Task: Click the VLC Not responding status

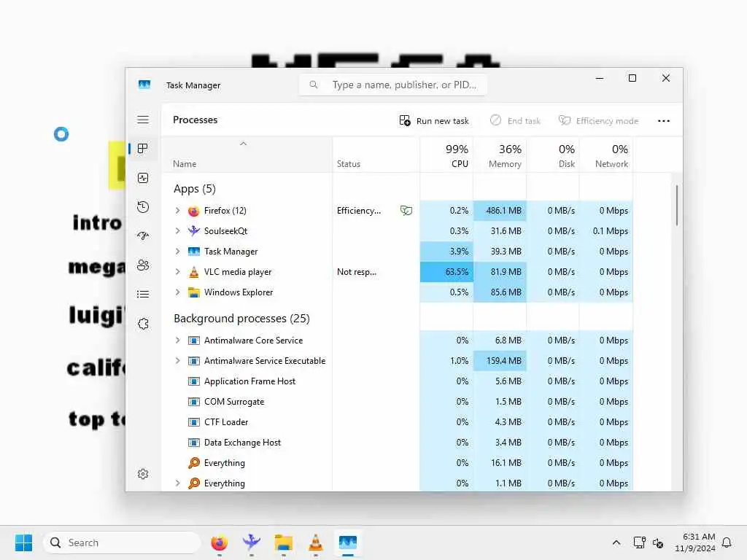Action: 356,272
